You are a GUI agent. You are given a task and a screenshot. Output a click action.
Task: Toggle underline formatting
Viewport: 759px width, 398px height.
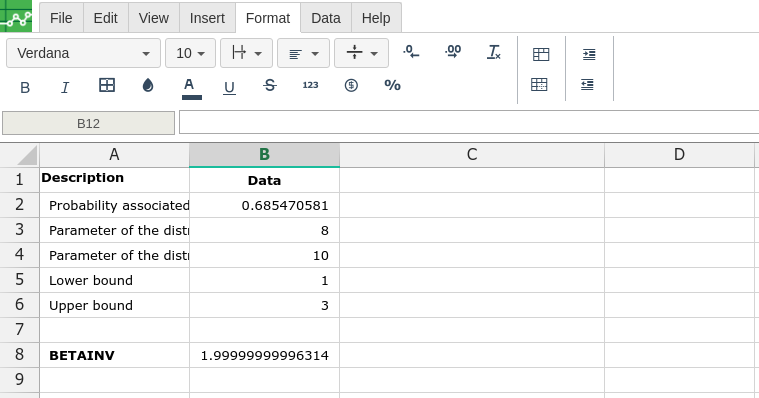click(x=229, y=87)
